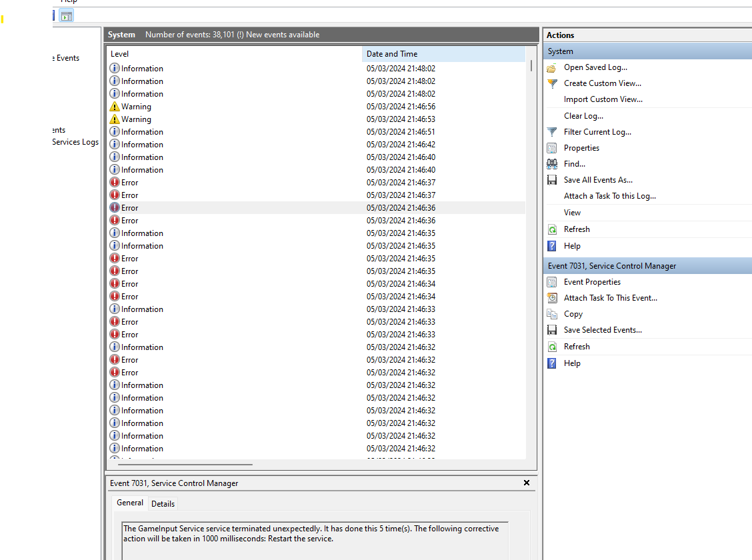The width and height of the screenshot is (752, 560).
Task: Expand the View submenu in Actions pane
Action: tap(572, 213)
